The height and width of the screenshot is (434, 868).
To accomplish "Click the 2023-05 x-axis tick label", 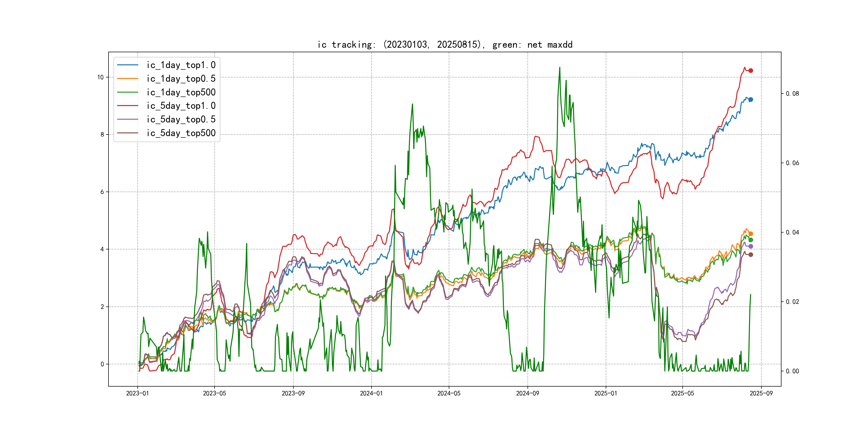I will tap(214, 393).
